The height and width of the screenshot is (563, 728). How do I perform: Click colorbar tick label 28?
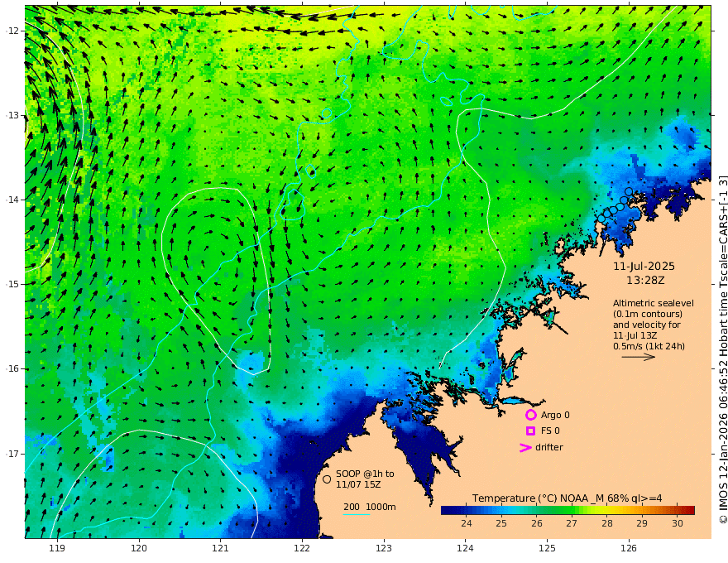point(607,523)
